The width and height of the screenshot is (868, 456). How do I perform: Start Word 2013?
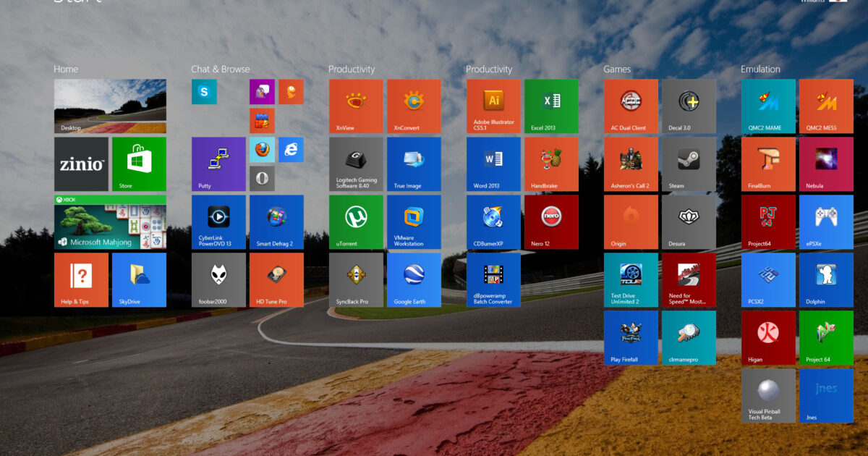click(493, 164)
